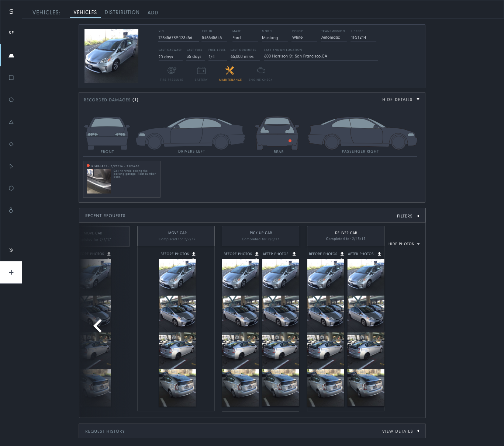Collapse photos with Hide Photos
The height and width of the screenshot is (446, 504).
click(404, 244)
